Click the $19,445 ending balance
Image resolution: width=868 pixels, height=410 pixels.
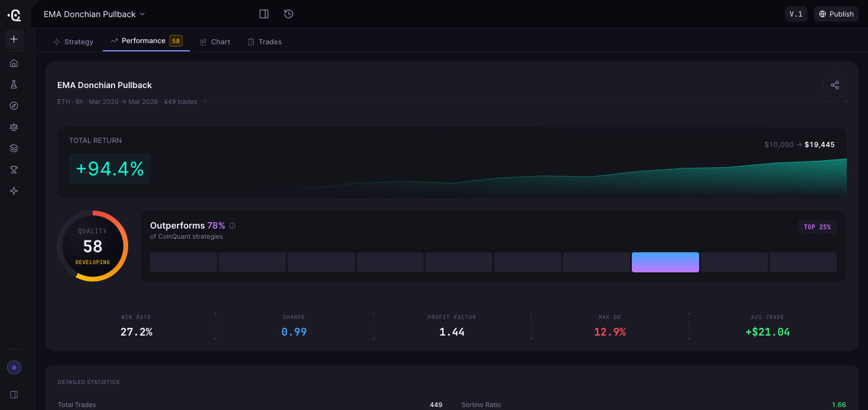coord(820,145)
